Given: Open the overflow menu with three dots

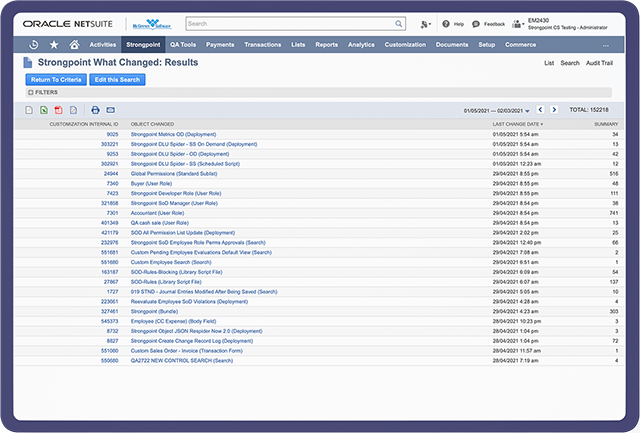Looking at the screenshot, I should tap(605, 45).
